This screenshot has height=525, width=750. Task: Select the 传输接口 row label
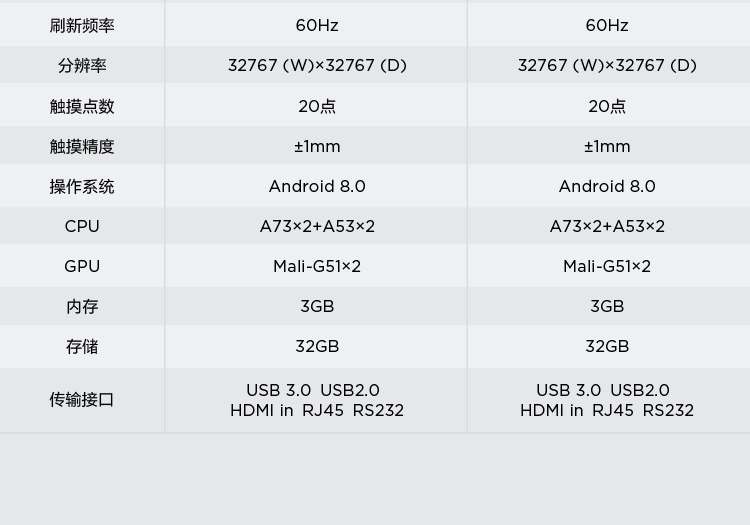pos(82,400)
